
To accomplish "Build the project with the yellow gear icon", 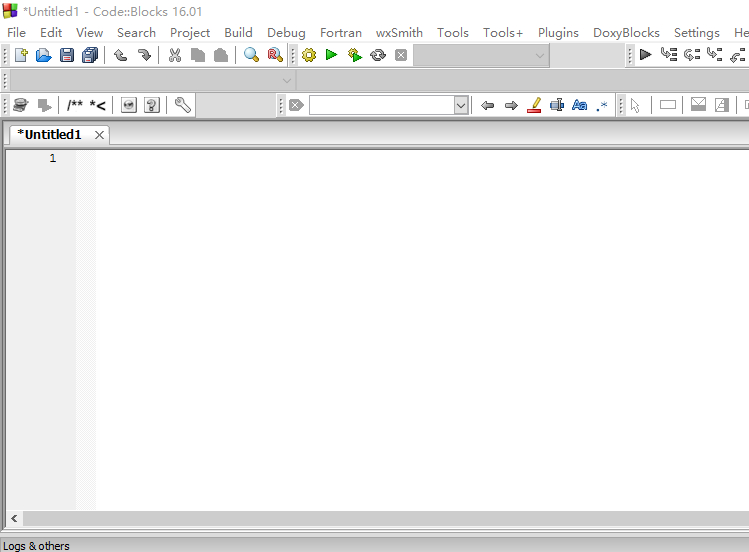I will (x=309, y=55).
